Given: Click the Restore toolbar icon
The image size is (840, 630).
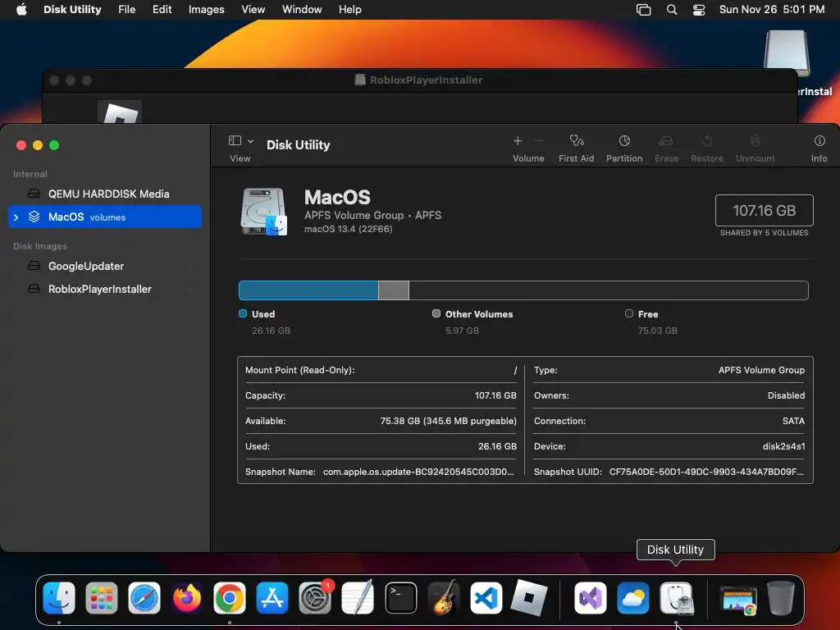Looking at the screenshot, I should coord(707,141).
